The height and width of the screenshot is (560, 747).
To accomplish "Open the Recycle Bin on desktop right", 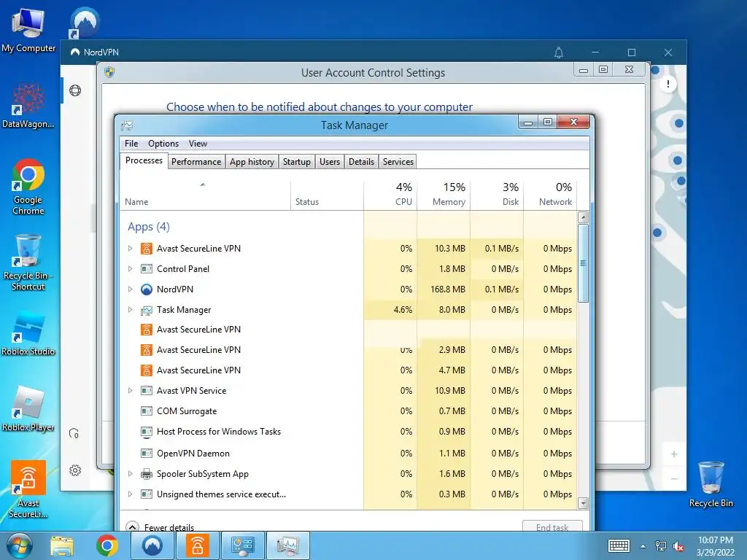I will pos(711,485).
